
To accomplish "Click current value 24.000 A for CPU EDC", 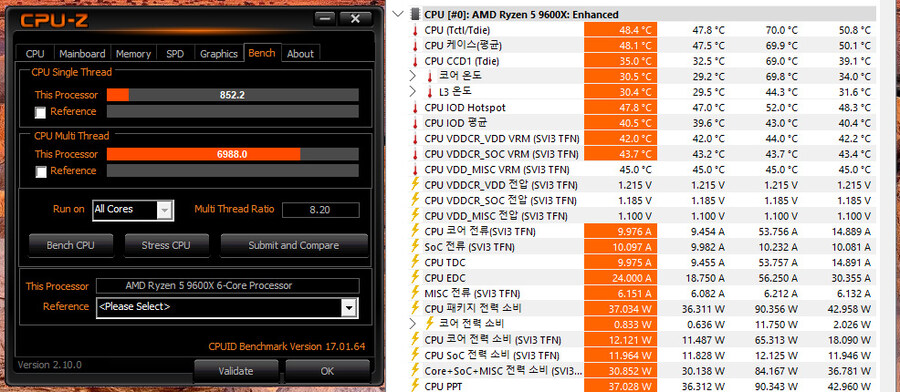I will (x=620, y=277).
